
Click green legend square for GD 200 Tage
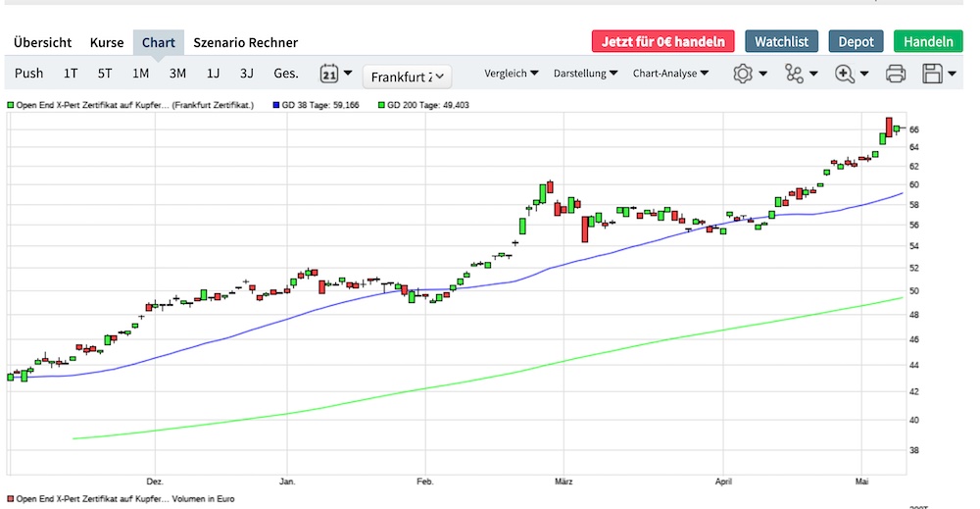point(381,105)
